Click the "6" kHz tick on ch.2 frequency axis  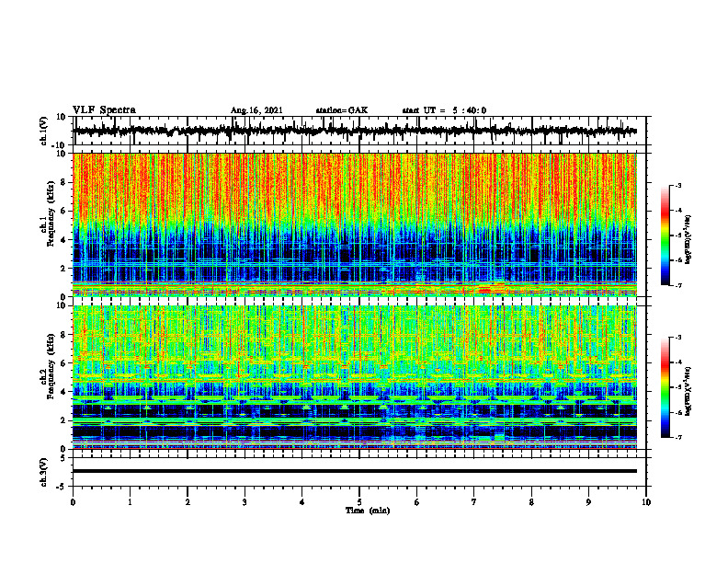point(64,363)
